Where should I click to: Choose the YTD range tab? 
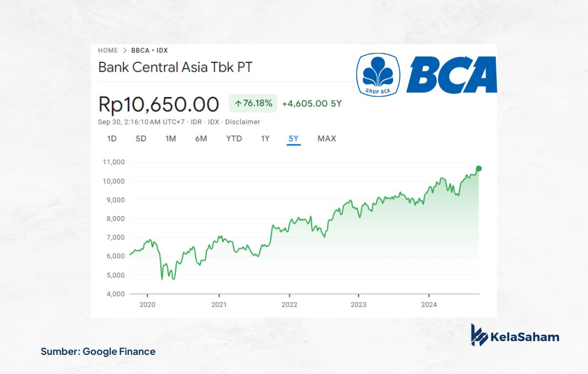[234, 139]
